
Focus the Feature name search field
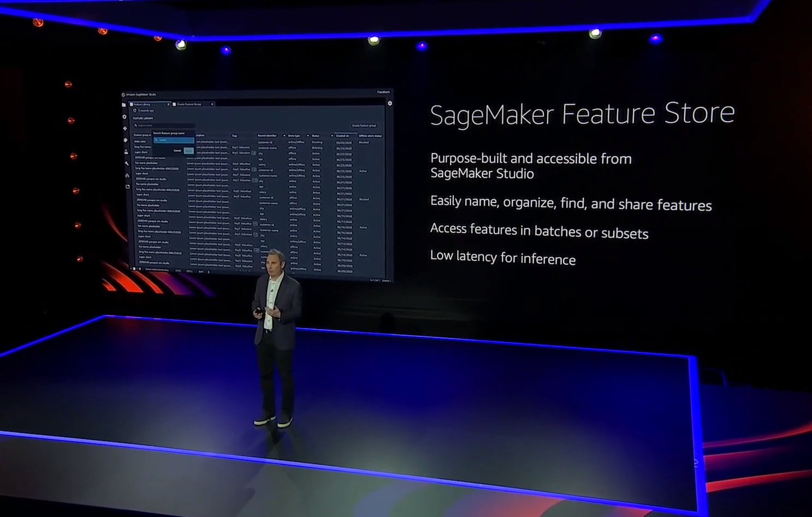(x=164, y=126)
